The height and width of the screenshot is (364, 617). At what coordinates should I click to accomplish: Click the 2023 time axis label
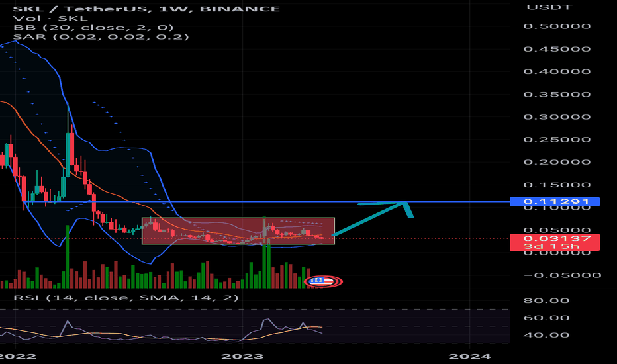[x=242, y=356]
